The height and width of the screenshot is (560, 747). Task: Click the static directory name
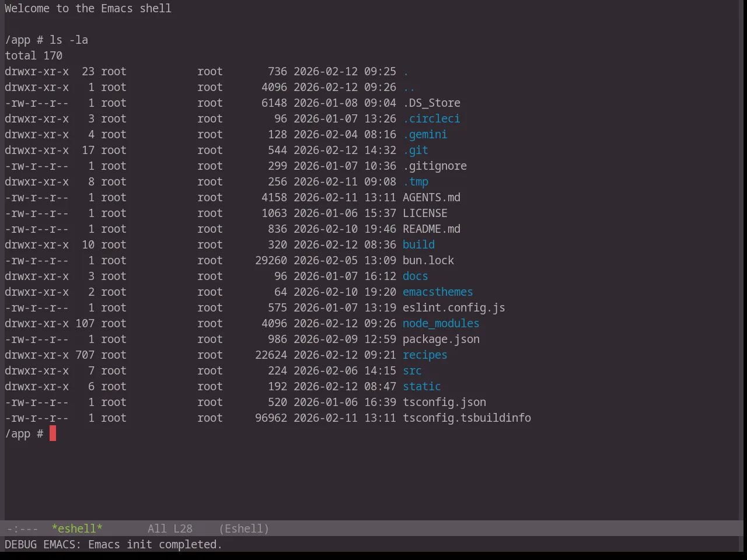coord(422,386)
